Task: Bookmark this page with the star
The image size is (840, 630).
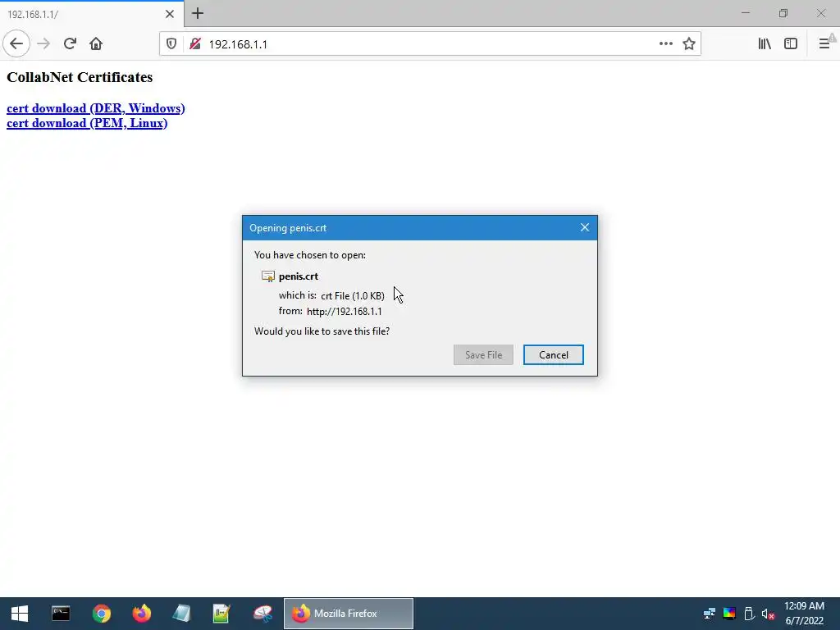Action: pyautogui.click(x=689, y=44)
